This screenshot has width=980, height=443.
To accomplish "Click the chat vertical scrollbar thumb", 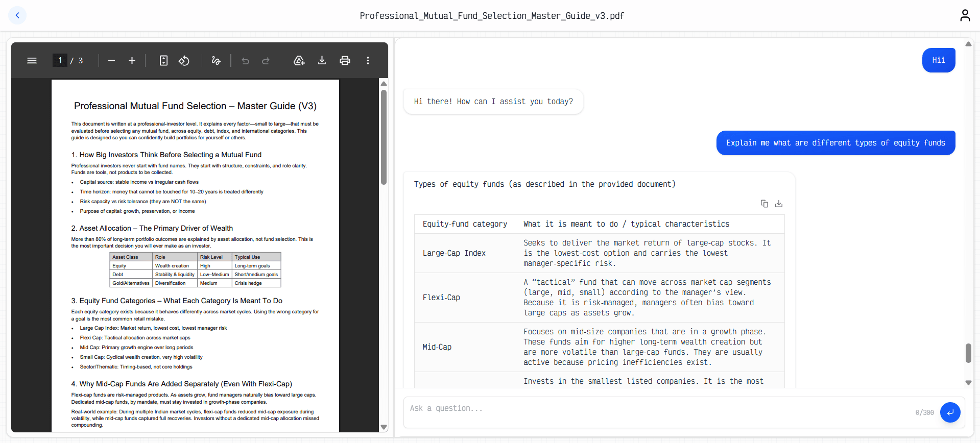I will tap(968, 353).
